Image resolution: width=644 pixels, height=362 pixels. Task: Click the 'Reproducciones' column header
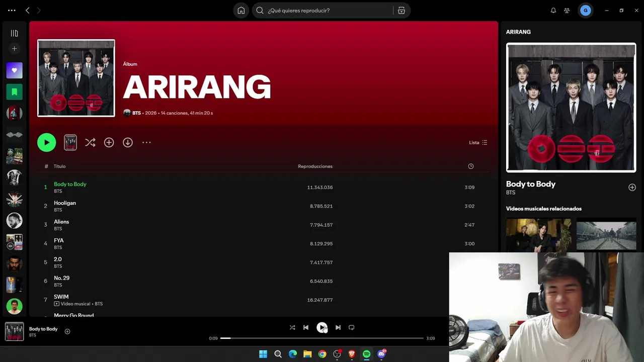coord(315,166)
